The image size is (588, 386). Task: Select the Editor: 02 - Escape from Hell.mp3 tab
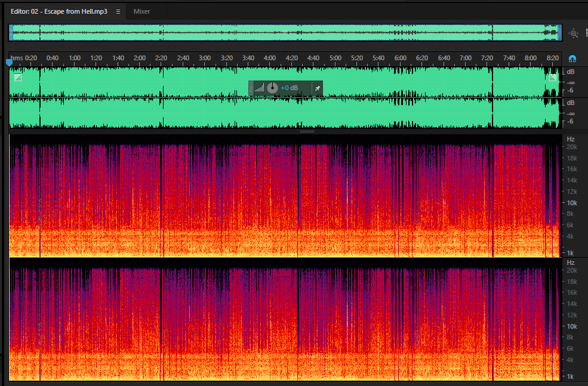click(59, 11)
